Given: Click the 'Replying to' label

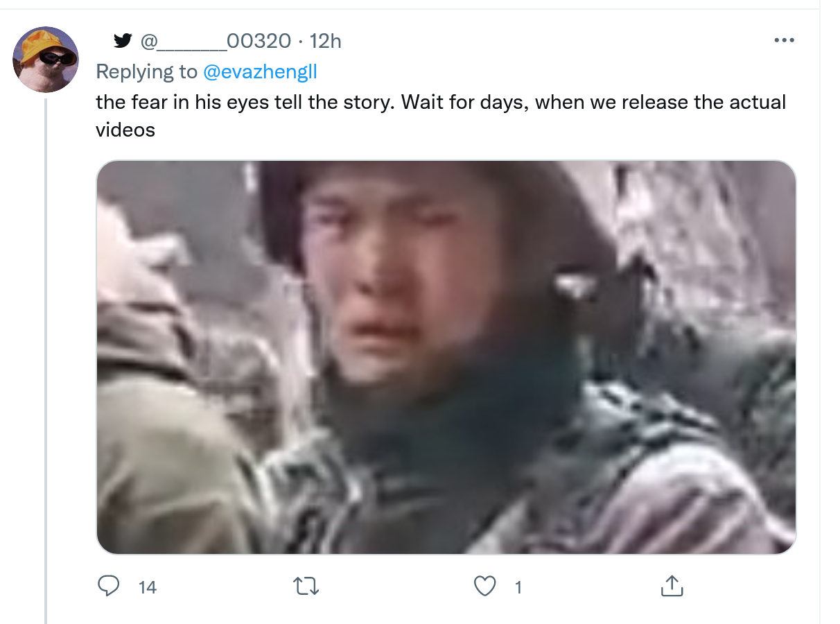Looking at the screenshot, I should tap(146, 71).
